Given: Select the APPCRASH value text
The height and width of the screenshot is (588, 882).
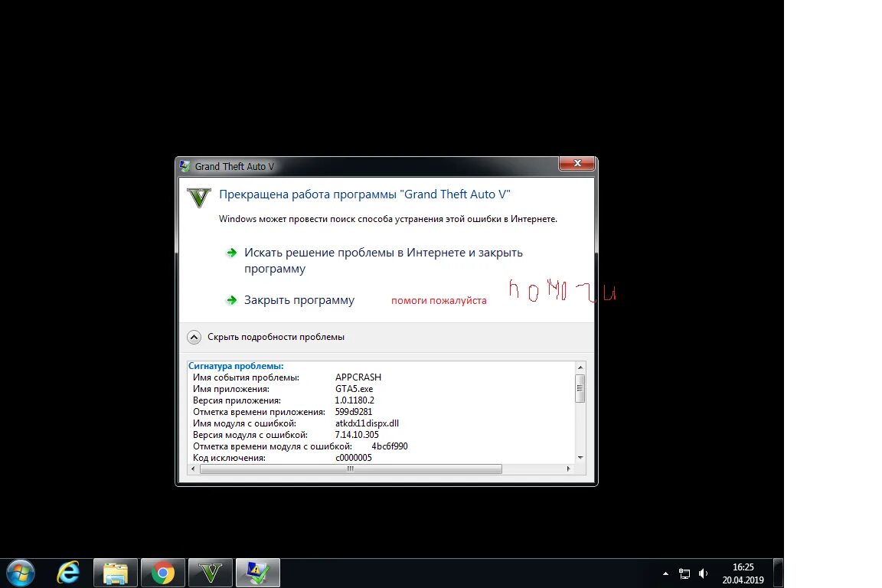Looking at the screenshot, I should 358,377.
